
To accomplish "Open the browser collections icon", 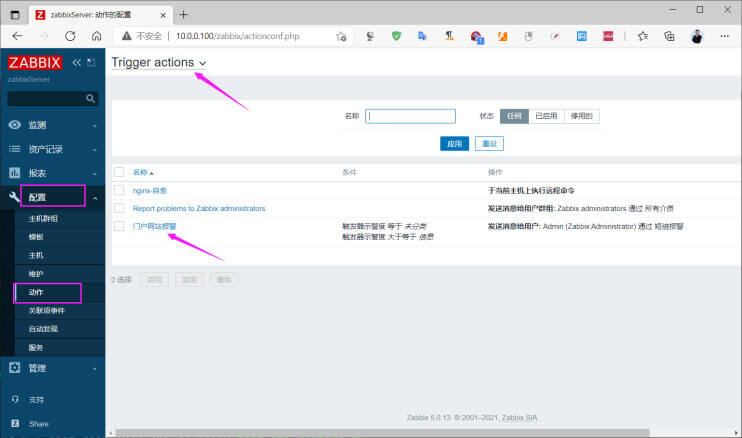I will pyautogui.click(x=670, y=36).
